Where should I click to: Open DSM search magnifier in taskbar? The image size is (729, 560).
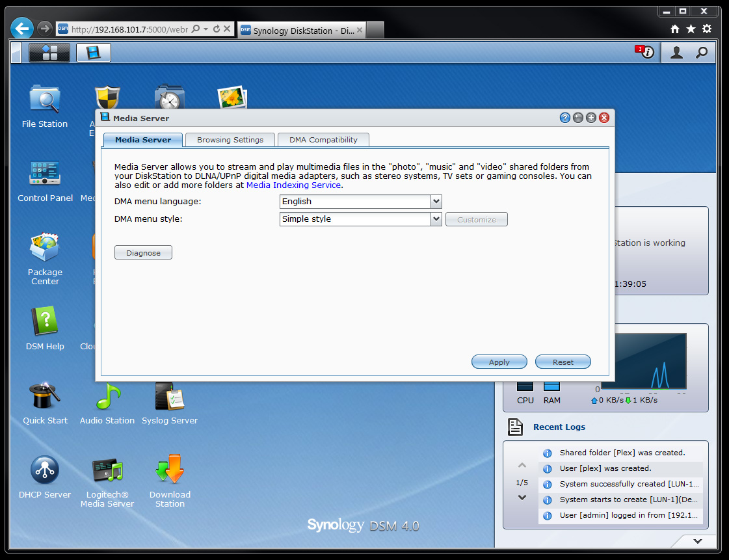pyautogui.click(x=702, y=53)
